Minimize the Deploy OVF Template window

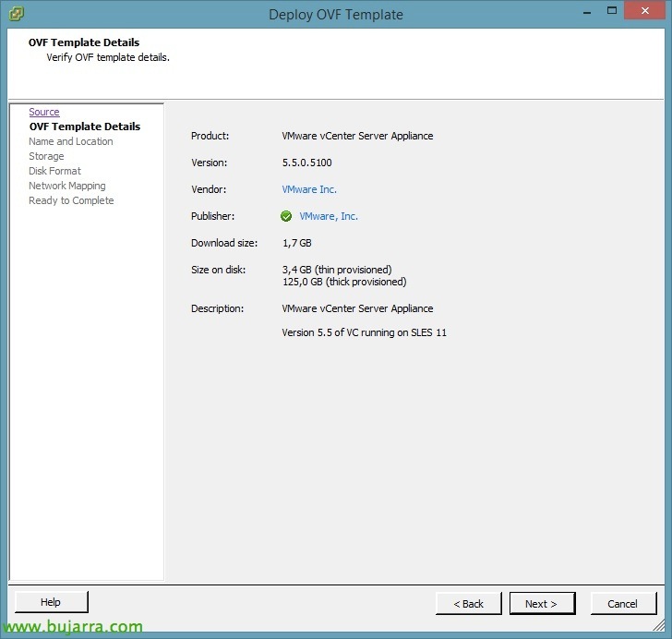coord(587,12)
